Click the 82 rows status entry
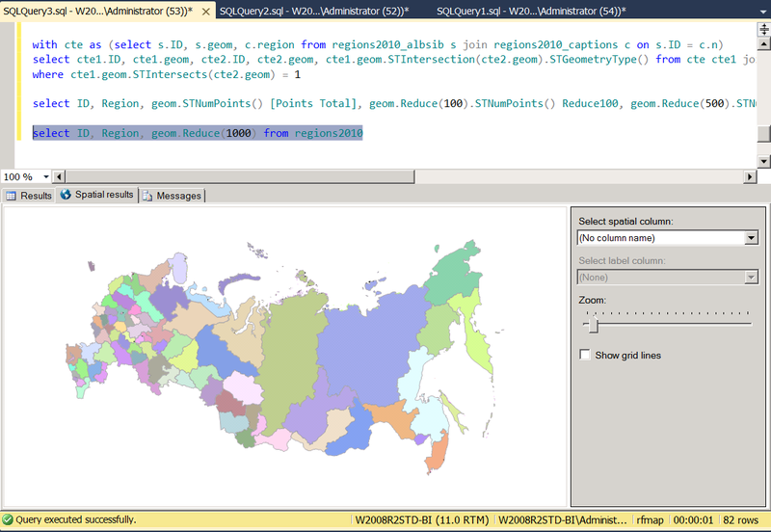This screenshot has height=532, width=771. click(x=740, y=519)
